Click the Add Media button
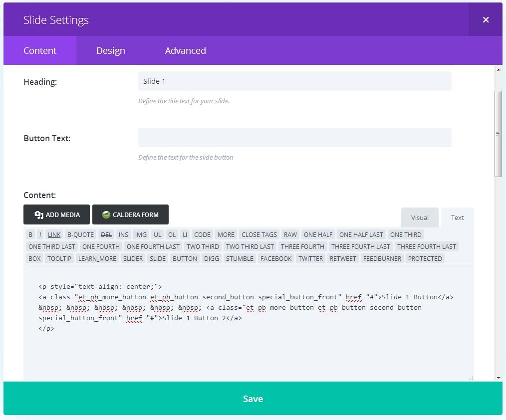Viewport: 506px width, 420px height. click(56, 214)
